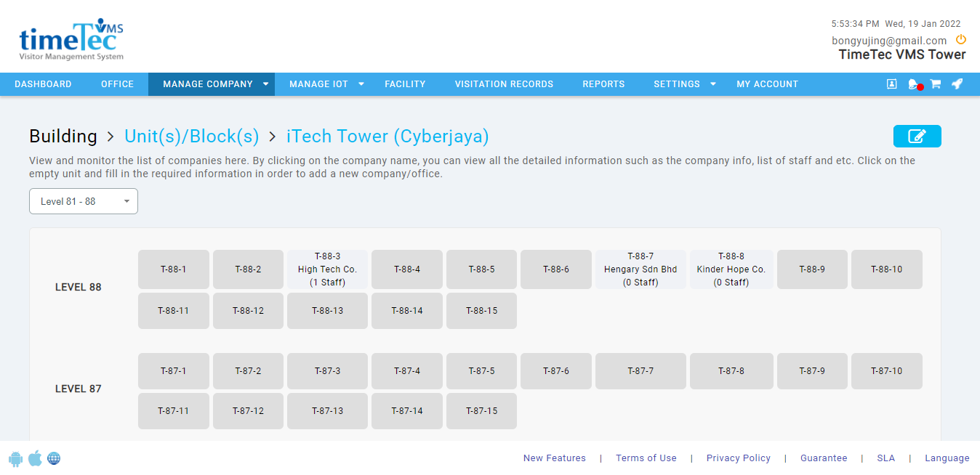
Task: Click the bongyujing@gmail.com account email
Action: click(x=889, y=41)
